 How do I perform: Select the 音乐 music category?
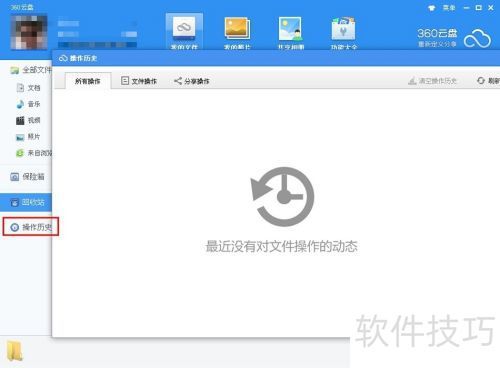click(28, 104)
